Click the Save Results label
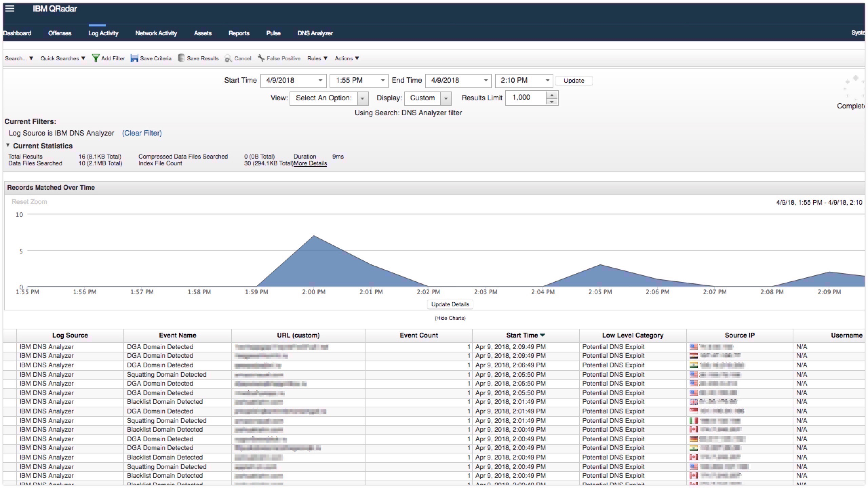868x488 pixels. [203, 58]
